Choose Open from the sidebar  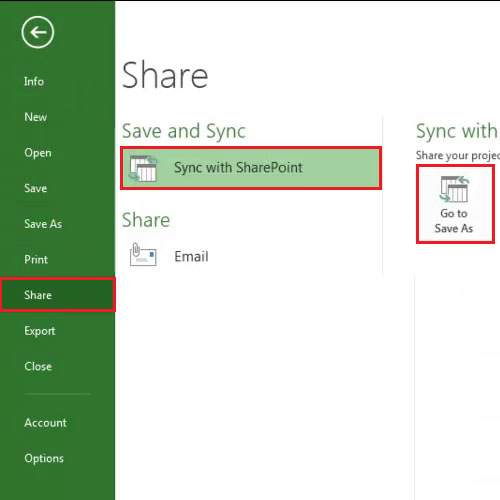tap(38, 153)
